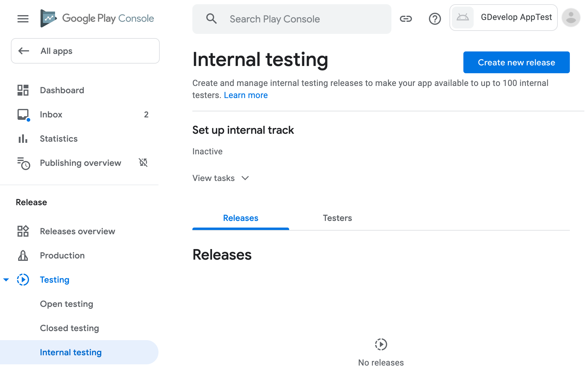Select the Releases tab
The image size is (588, 371).
click(240, 218)
